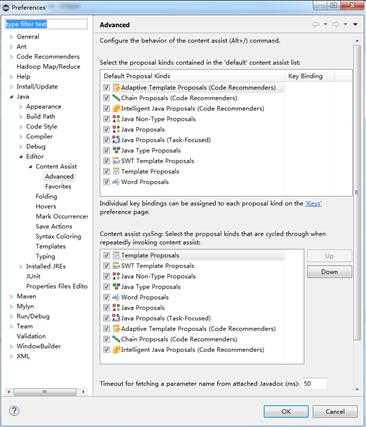Click the Up button for cycling order
Image resolution: width=366 pixels, height=427 pixels.
pos(329,256)
